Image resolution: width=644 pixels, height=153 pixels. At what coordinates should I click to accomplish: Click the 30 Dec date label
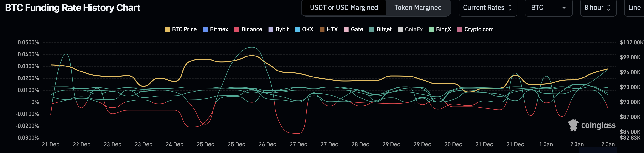coord(453,144)
